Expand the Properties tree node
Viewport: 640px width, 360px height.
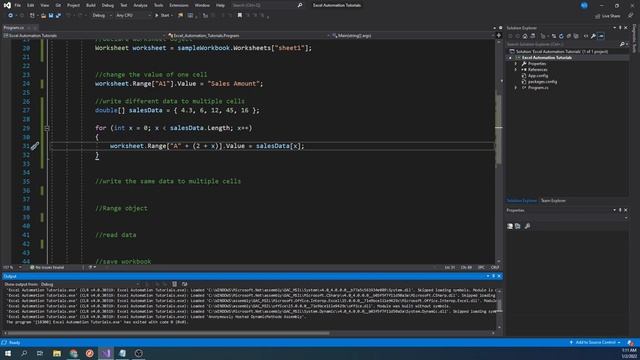coord(516,64)
